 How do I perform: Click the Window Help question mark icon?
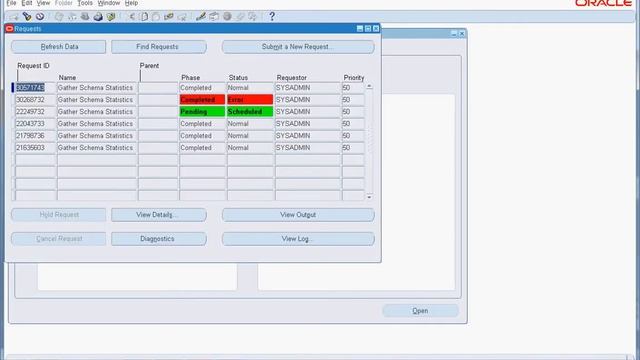tap(272, 16)
